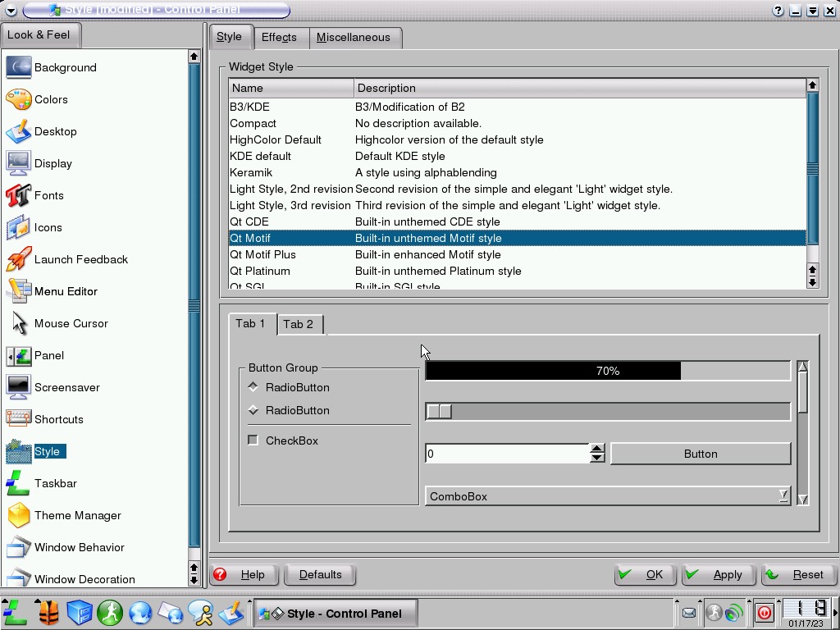Click the Apply button
Viewport: 840px width, 630px height.
[x=716, y=574]
